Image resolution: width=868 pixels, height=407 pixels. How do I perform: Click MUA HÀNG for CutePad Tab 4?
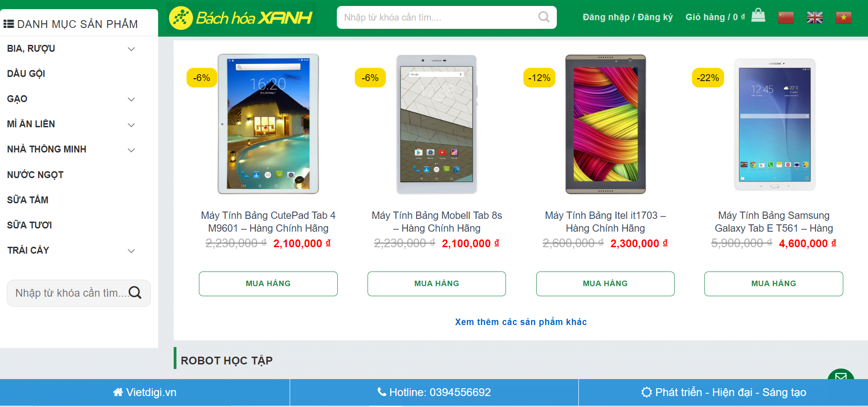point(268,284)
